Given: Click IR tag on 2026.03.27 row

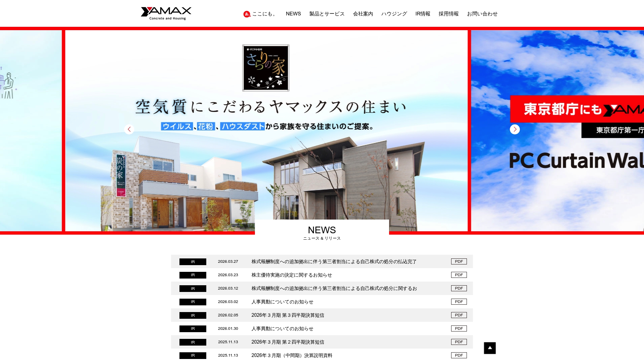Looking at the screenshot, I should (193, 262).
